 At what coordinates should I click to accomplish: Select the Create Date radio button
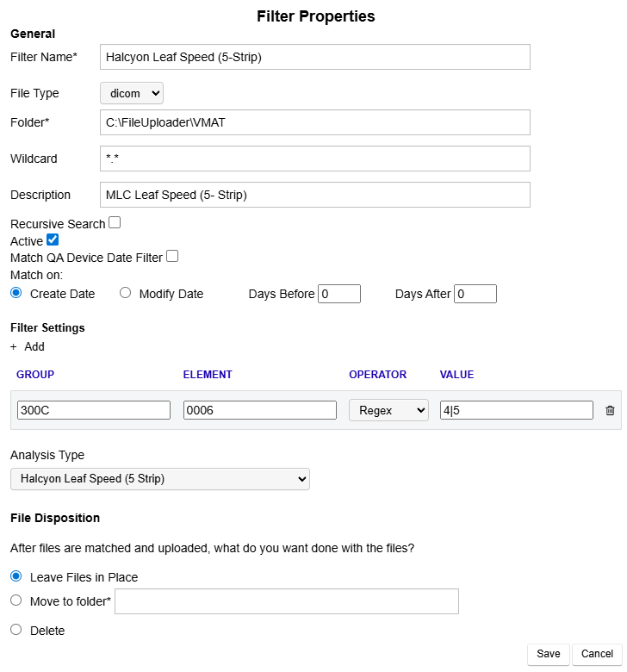coord(16,293)
